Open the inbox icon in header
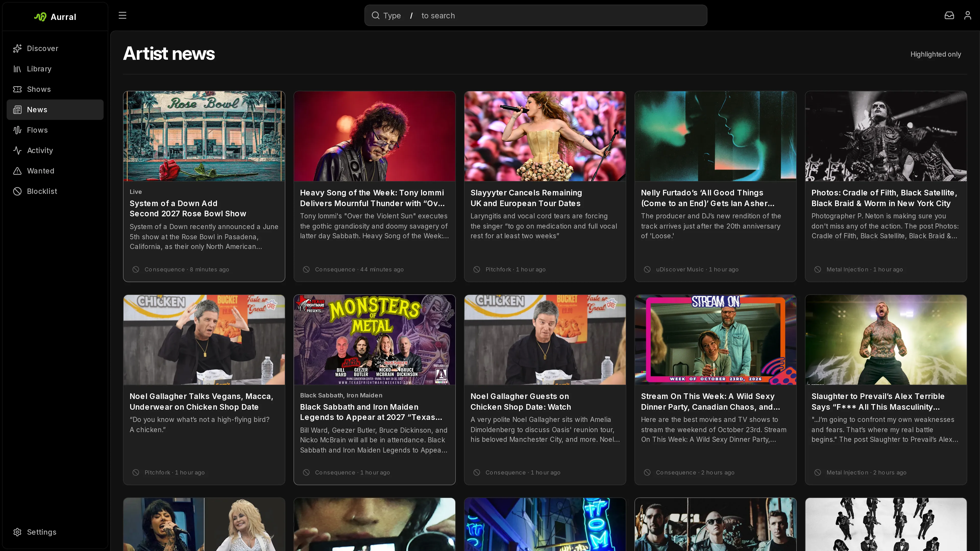This screenshot has width=980, height=551. (x=949, y=15)
